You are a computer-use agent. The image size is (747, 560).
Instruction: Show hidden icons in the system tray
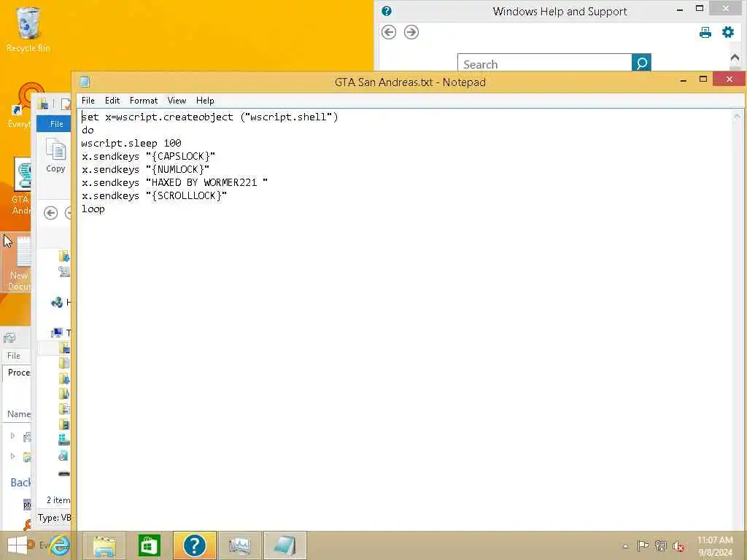click(625, 546)
